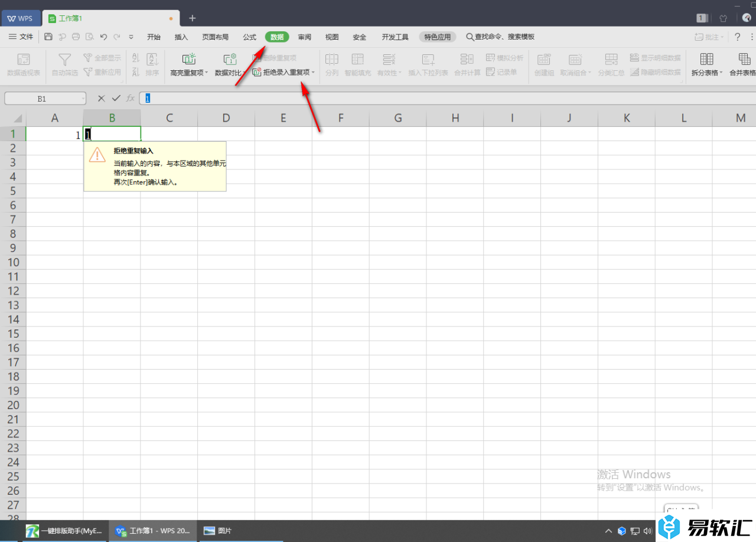
Task: Click the 合并表格 merge tables icon
Action: point(744,59)
